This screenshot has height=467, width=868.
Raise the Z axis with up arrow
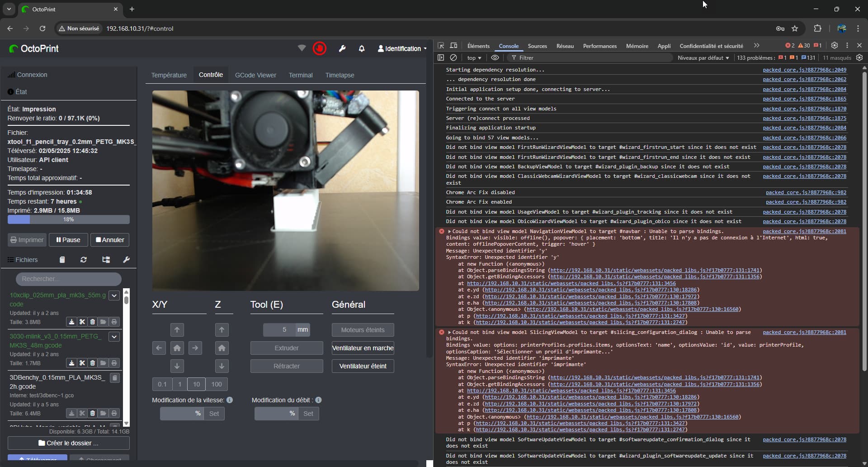point(222,330)
